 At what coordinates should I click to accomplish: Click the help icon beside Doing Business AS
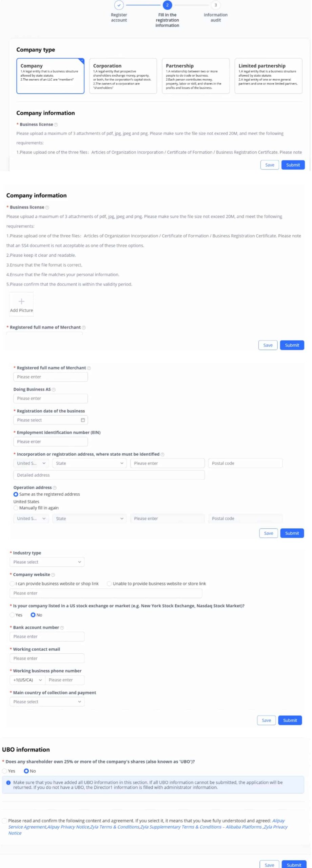[54, 390]
